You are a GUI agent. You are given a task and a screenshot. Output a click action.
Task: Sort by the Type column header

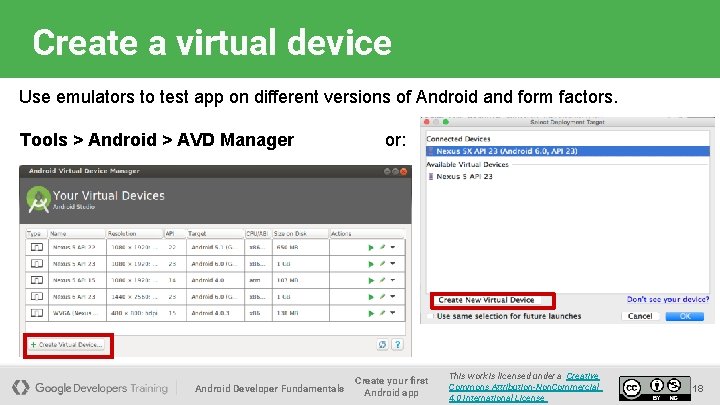tap(36, 234)
